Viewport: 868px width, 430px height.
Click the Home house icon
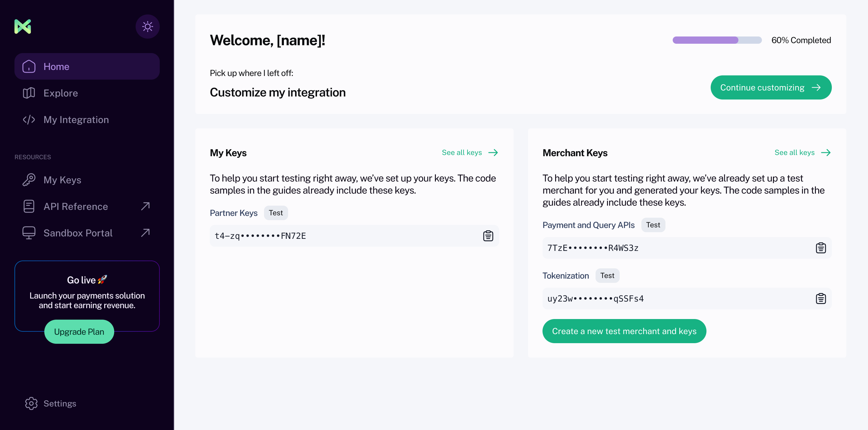29,66
